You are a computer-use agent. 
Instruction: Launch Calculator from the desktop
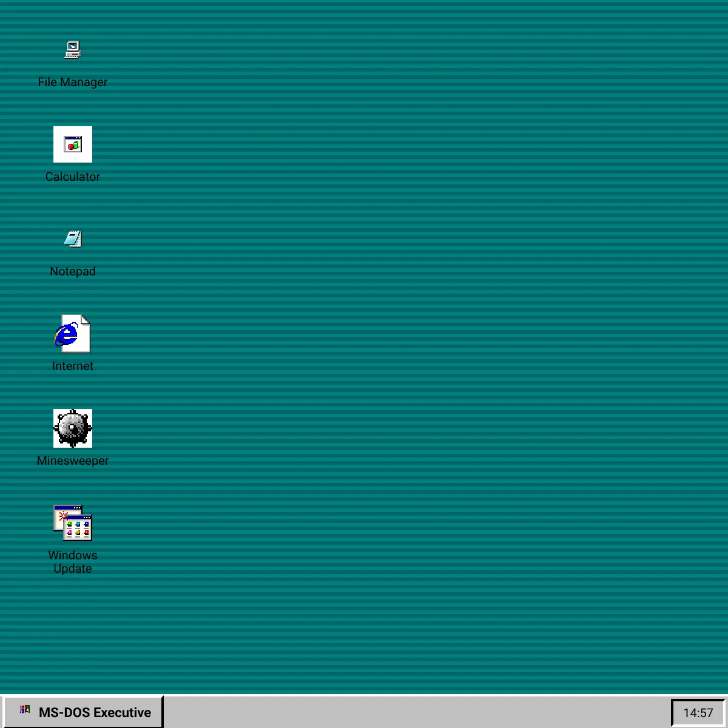click(x=72, y=144)
